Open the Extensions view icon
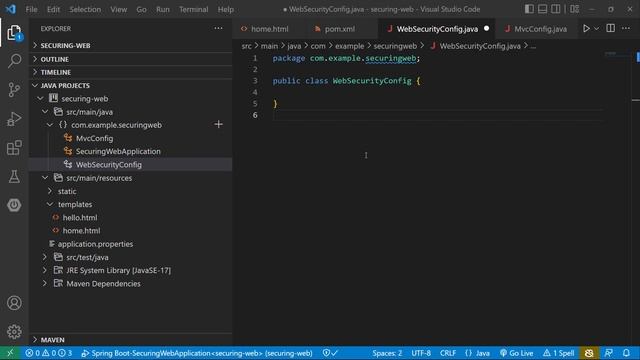This screenshot has width=640, height=360. [x=14, y=147]
